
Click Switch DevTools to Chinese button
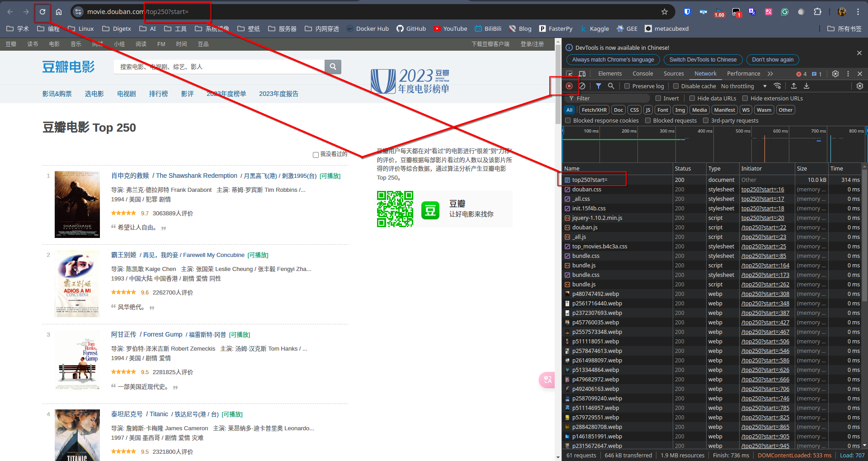tap(703, 60)
